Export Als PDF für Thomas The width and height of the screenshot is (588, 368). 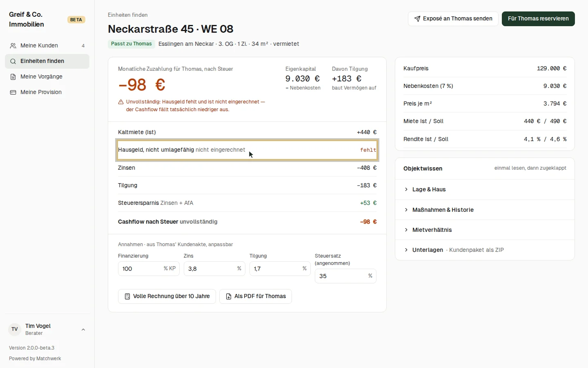(256, 296)
